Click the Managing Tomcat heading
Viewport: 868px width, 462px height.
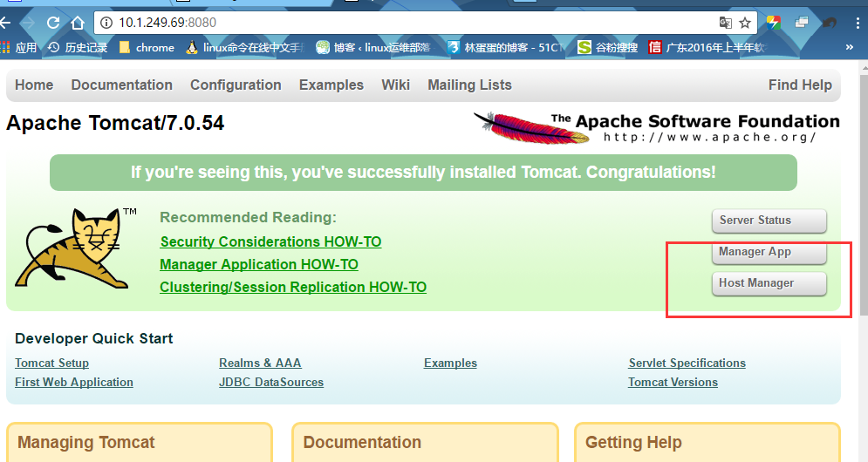coord(86,443)
